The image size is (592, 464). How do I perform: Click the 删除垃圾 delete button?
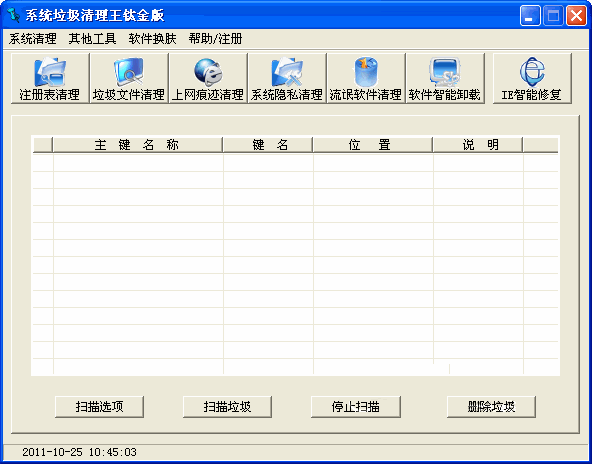coord(491,407)
